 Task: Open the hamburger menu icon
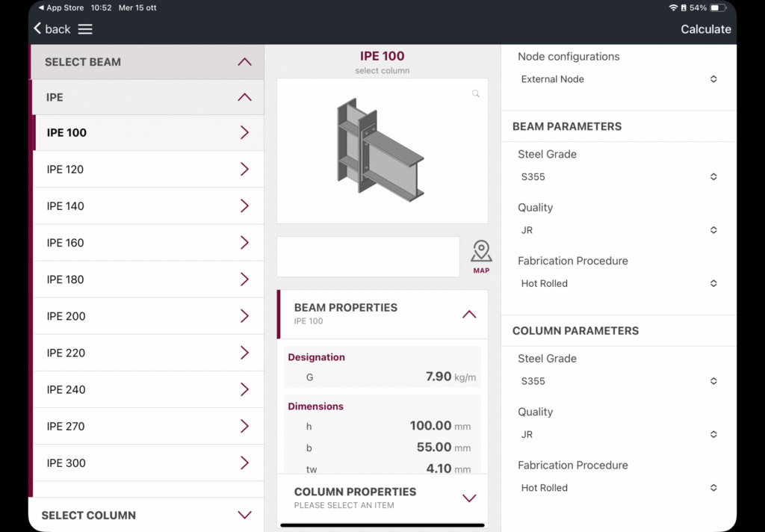(x=85, y=29)
